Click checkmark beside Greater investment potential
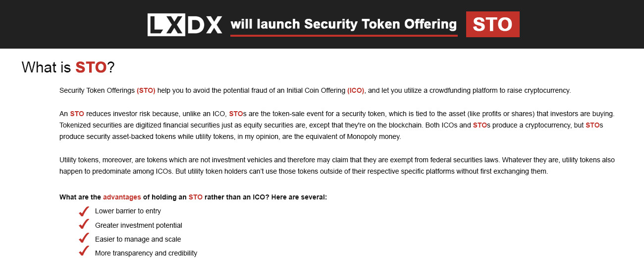The image size is (644, 260). pyautogui.click(x=84, y=225)
